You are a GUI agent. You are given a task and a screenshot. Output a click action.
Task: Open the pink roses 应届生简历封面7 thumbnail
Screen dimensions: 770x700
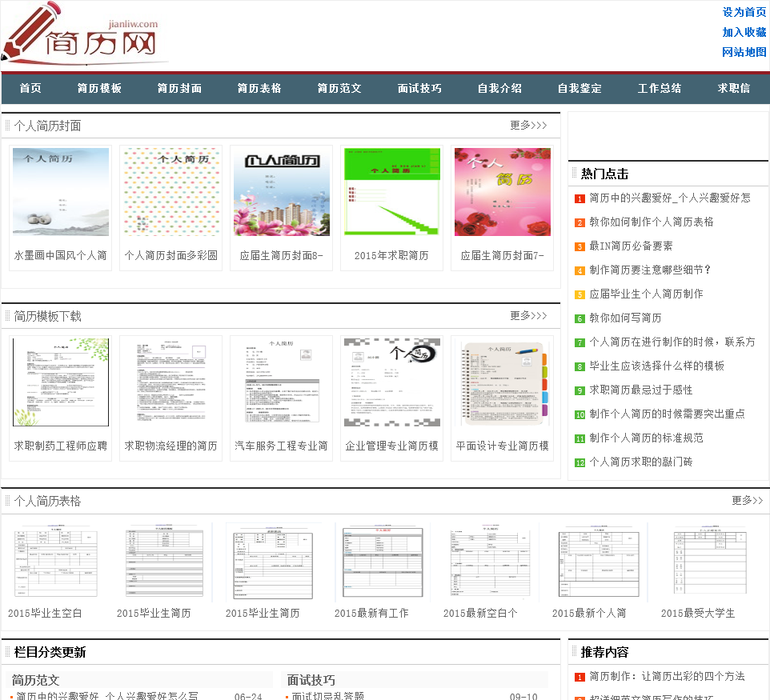click(503, 192)
